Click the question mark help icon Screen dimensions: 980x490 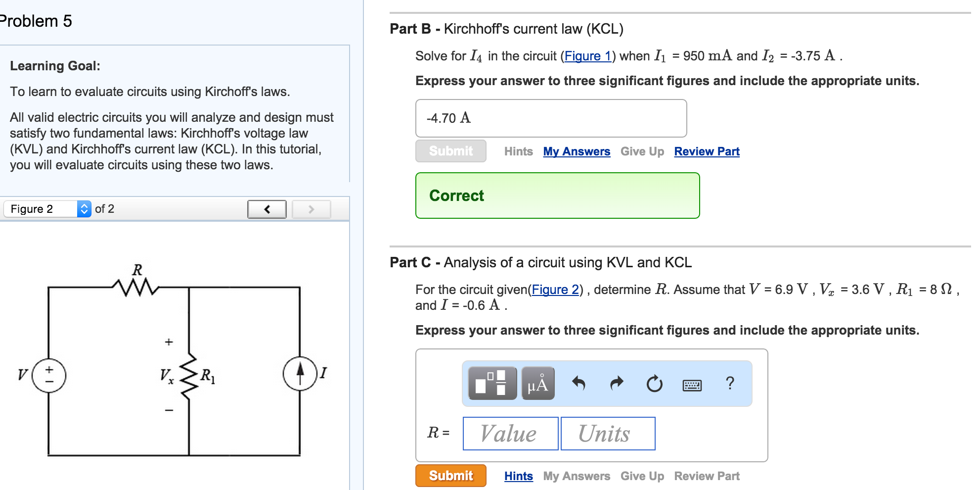coord(730,382)
